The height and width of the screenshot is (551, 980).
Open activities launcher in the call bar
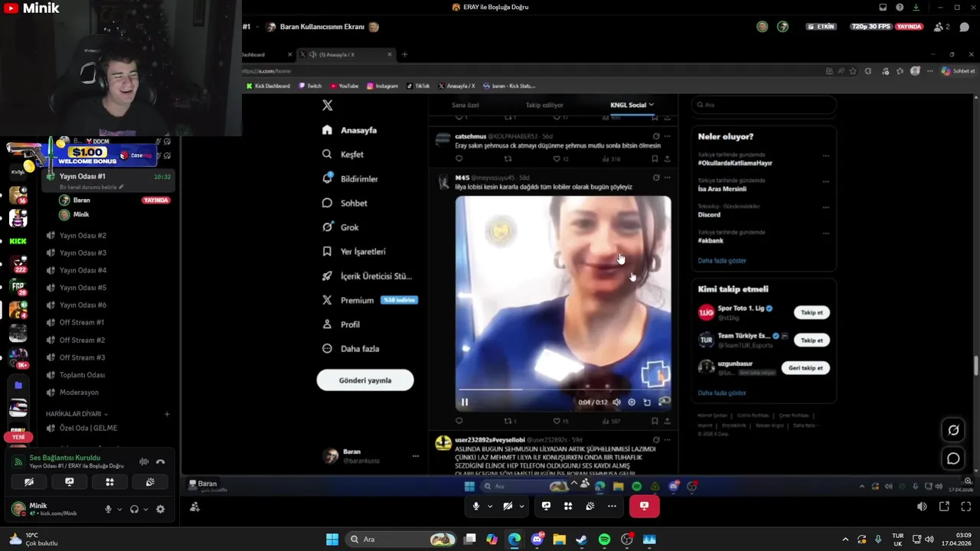[568, 506]
